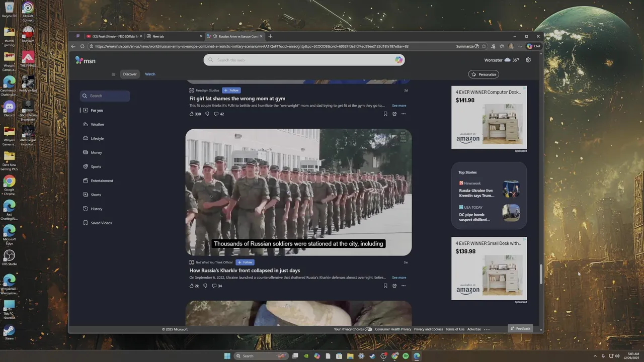Share the Fit girl gym video
Screen dimensions: 644x362
(x=394, y=114)
